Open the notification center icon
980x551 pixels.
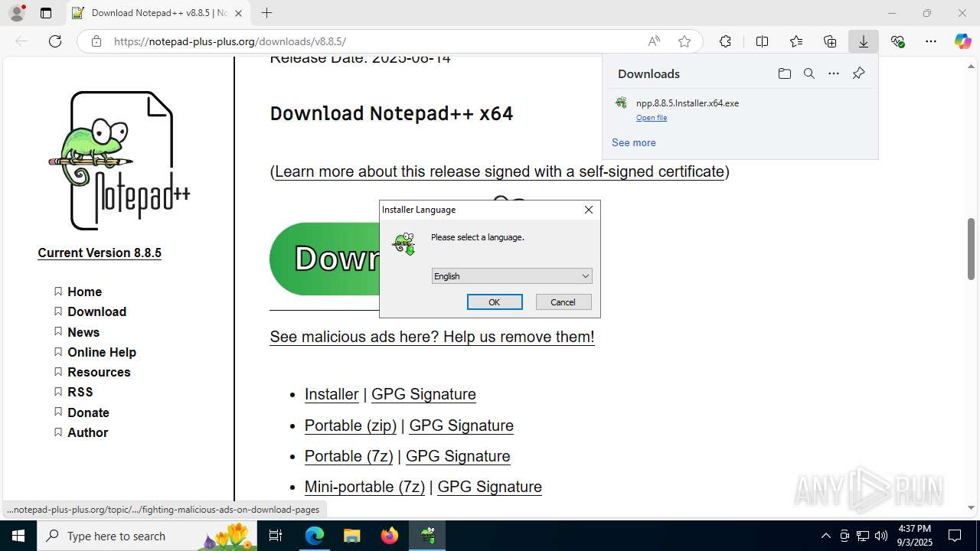(955, 536)
